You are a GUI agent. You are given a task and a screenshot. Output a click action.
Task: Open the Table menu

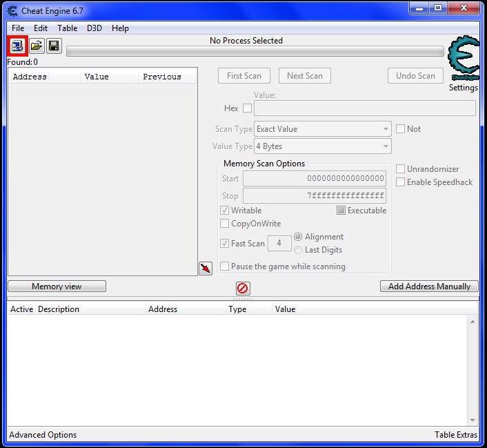point(67,28)
